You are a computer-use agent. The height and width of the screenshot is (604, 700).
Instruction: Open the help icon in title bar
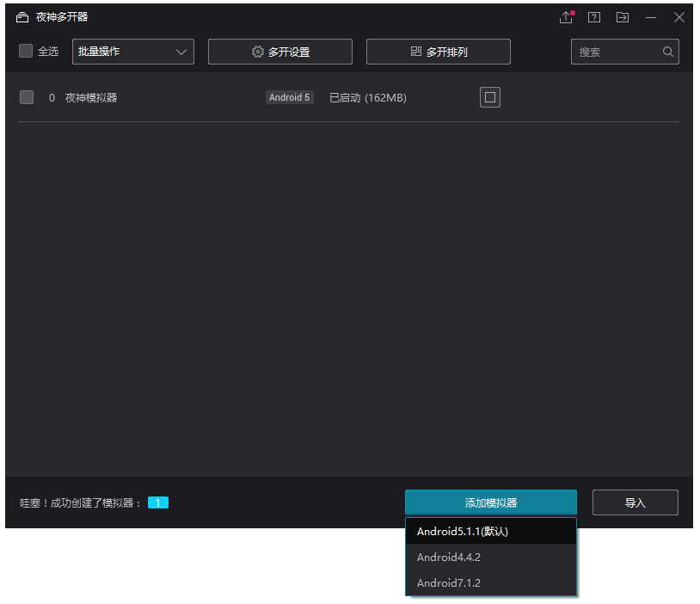click(x=593, y=17)
